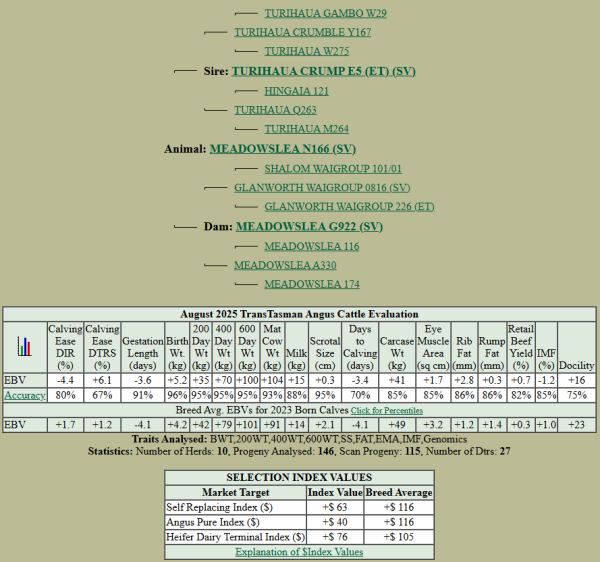Screen dimensions: 600x562
Task: Select the Market Target column header
Action: 235,493
